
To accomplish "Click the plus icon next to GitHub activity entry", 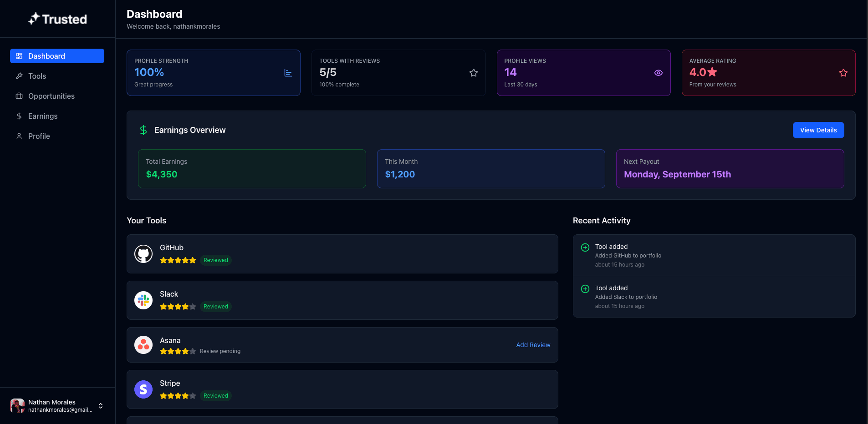I will [x=585, y=247].
